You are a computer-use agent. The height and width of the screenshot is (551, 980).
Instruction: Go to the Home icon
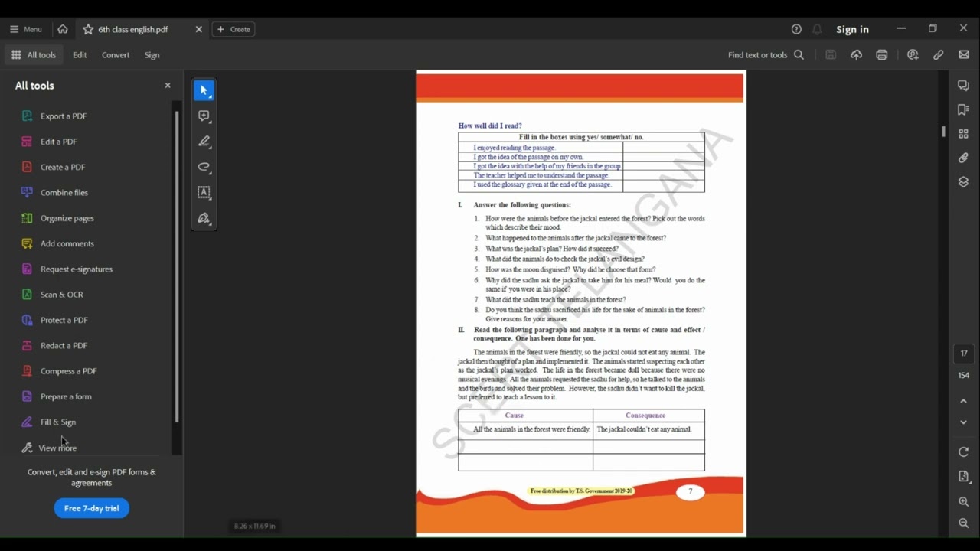point(63,29)
